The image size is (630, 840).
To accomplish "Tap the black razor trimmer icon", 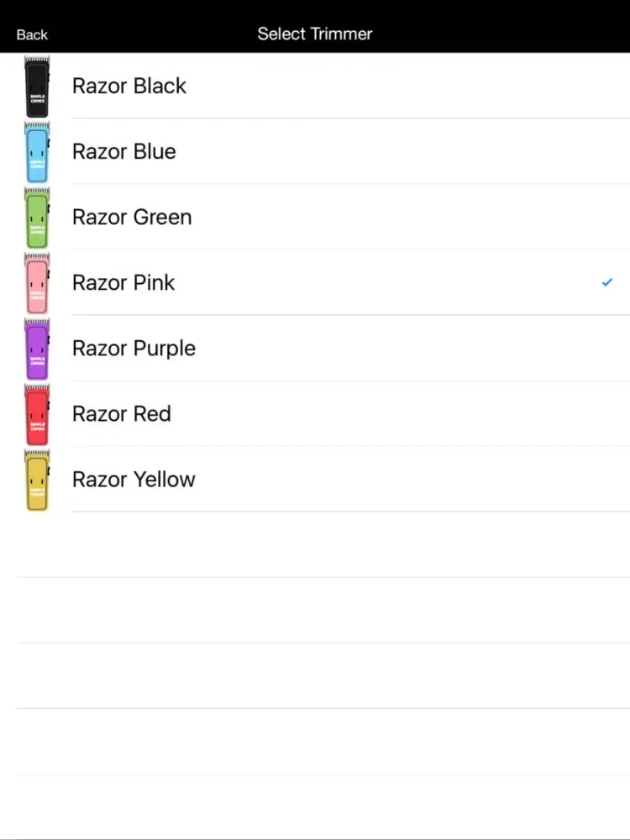I will [37, 87].
